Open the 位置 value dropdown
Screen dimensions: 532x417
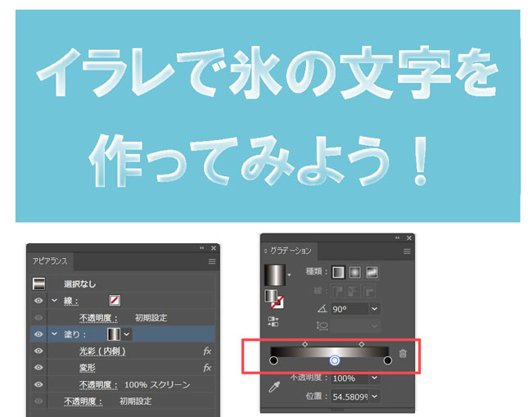click(x=375, y=397)
